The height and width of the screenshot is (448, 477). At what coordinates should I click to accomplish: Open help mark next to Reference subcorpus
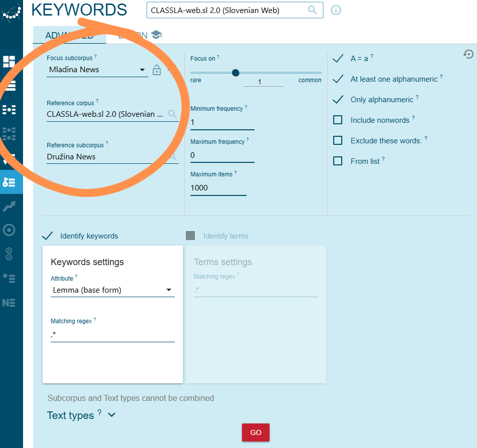(107, 143)
